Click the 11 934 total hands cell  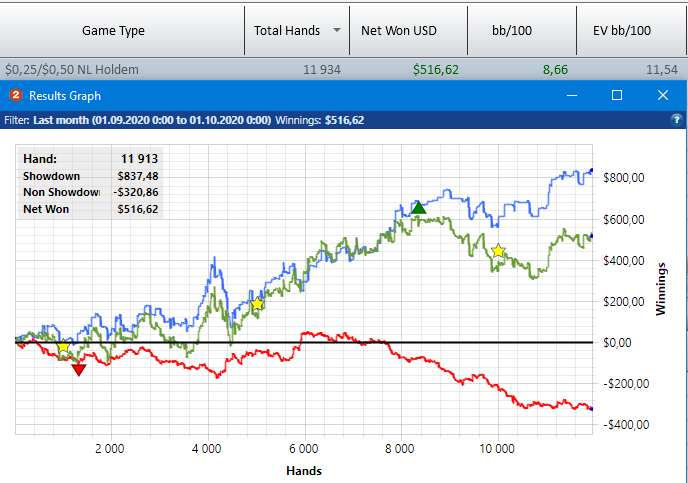click(x=322, y=70)
